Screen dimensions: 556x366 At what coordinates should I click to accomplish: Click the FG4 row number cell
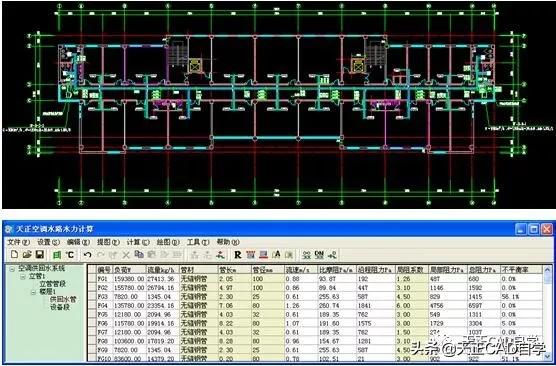104,305
